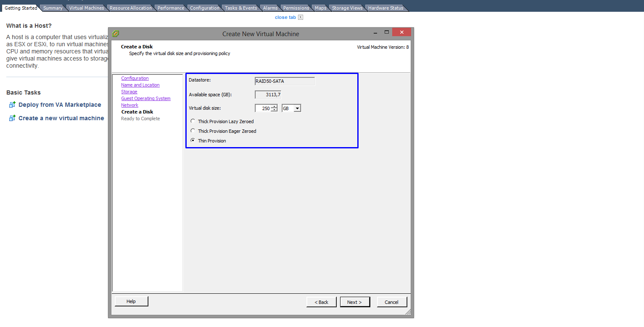Open the GB disk size unit dropdown
644x327 pixels.
point(297,108)
